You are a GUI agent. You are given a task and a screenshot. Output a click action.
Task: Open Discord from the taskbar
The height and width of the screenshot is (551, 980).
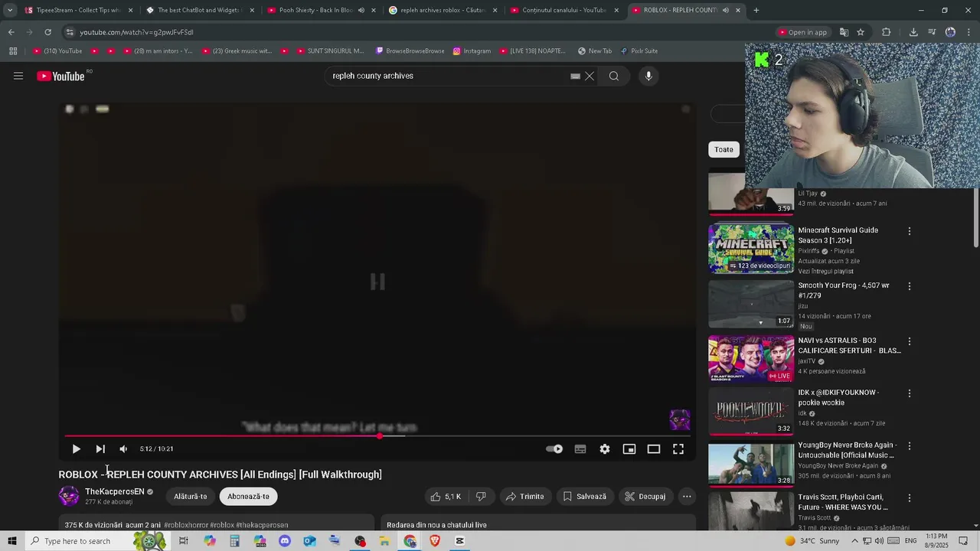tap(285, 541)
